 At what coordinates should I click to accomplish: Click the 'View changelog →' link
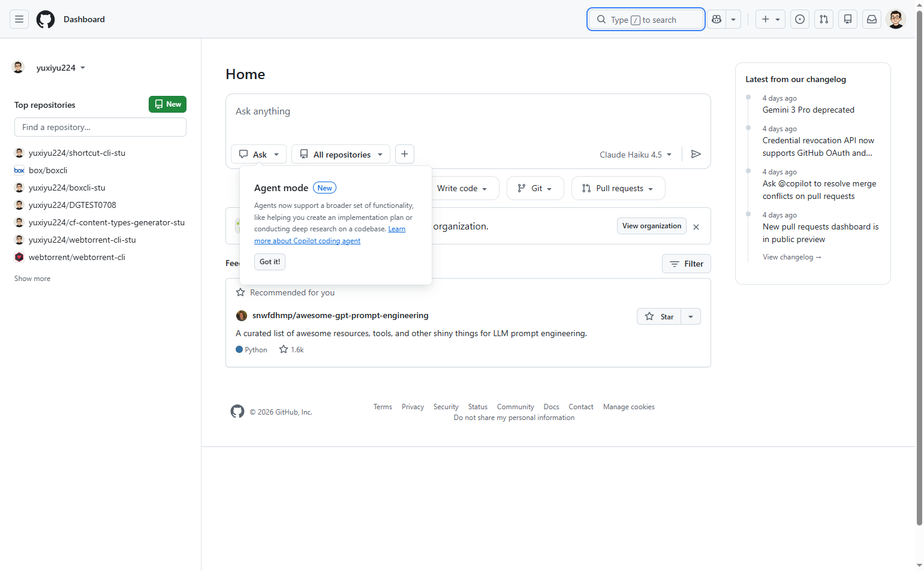[792, 257]
